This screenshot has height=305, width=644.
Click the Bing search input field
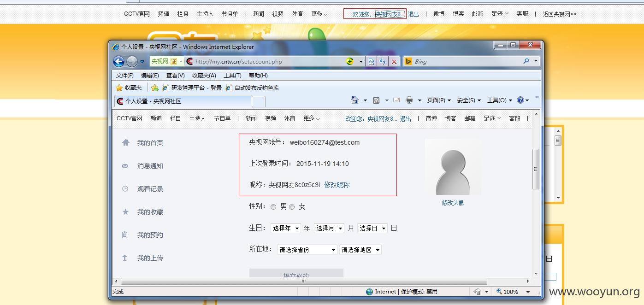467,61
